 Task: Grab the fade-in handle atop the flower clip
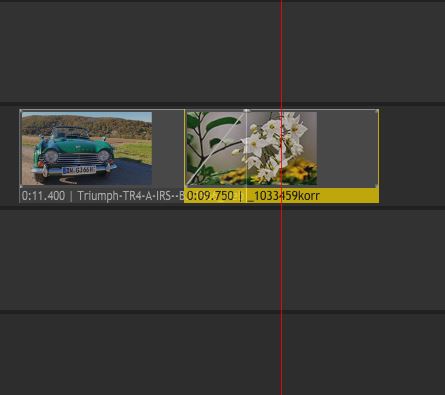pos(246,110)
